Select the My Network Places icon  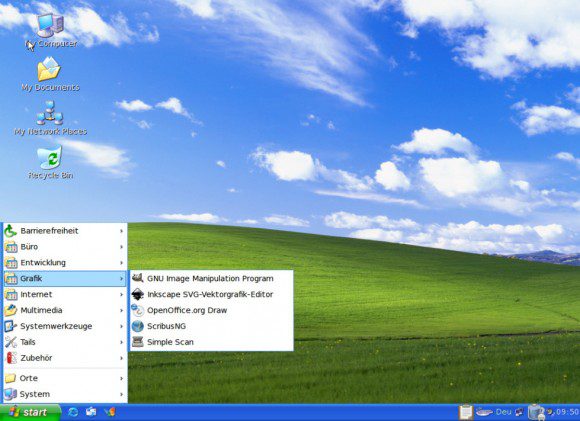pos(50,118)
